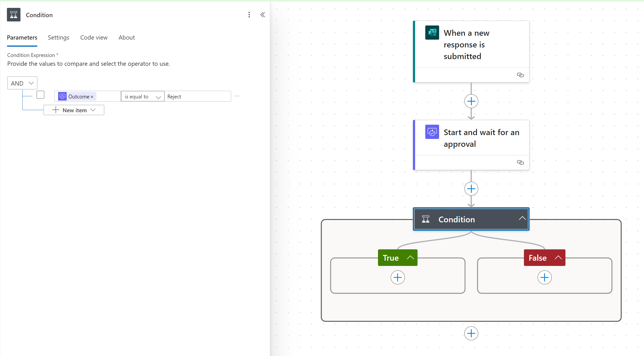Open the vertical three-dot more options menu
Screen dimensions: 644x356
click(x=249, y=15)
